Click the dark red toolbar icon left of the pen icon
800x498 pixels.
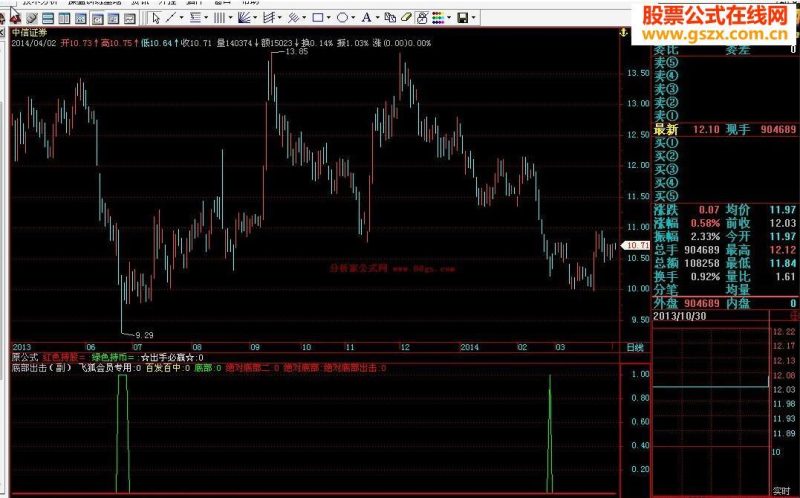[15, 18]
